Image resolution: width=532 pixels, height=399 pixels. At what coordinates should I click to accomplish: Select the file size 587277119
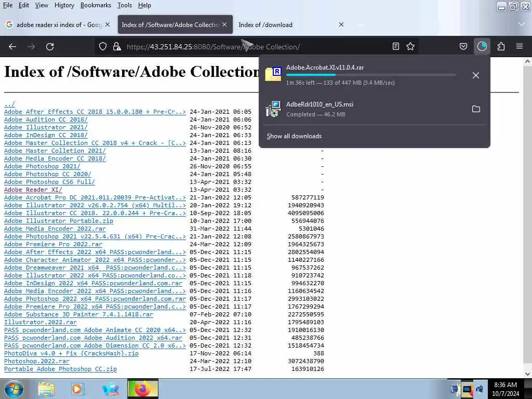click(x=308, y=197)
